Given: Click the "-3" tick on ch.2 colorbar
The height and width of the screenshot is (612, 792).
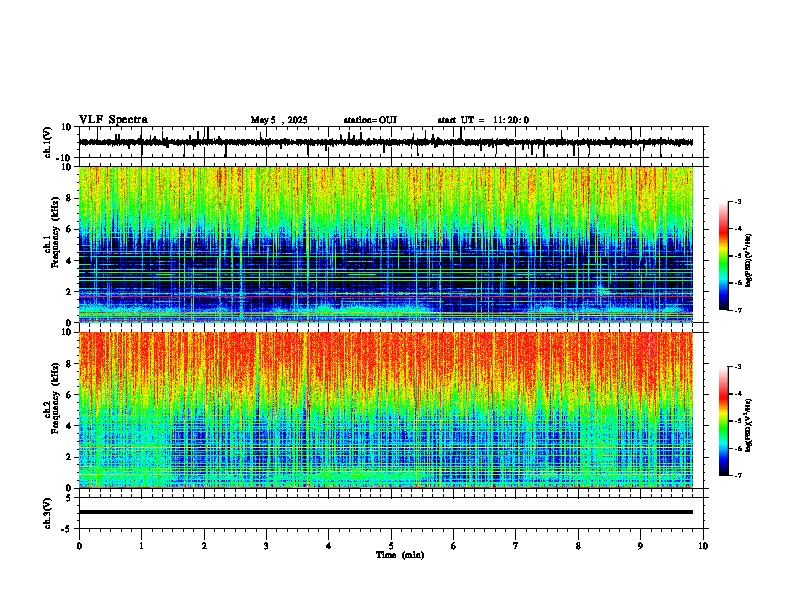Looking at the screenshot, I should click(738, 367).
